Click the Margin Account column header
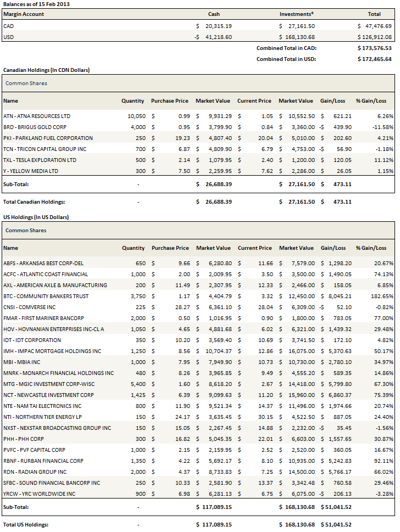The width and height of the screenshot is (400, 532). (24, 14)
